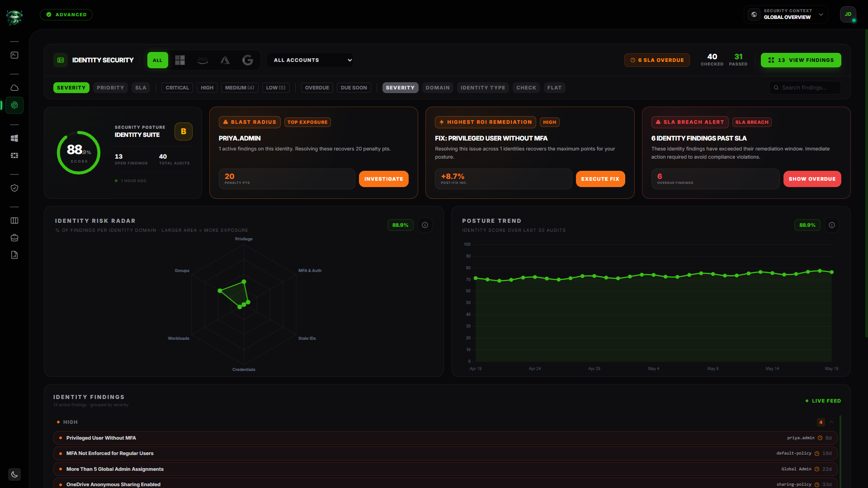Expand Privileged User Without MFA finding

tap(445, 438)
